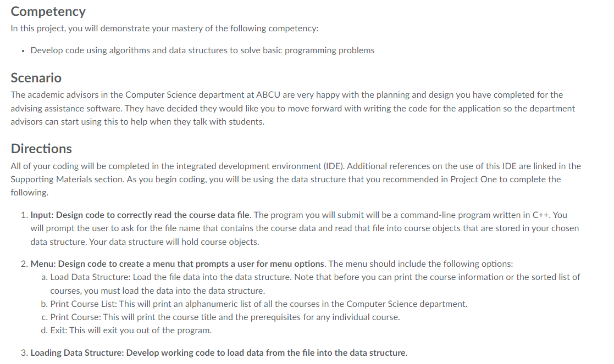Screen dimensions: 614x364
Task: Click the Directions heading
Action: [x=41, y=149]
